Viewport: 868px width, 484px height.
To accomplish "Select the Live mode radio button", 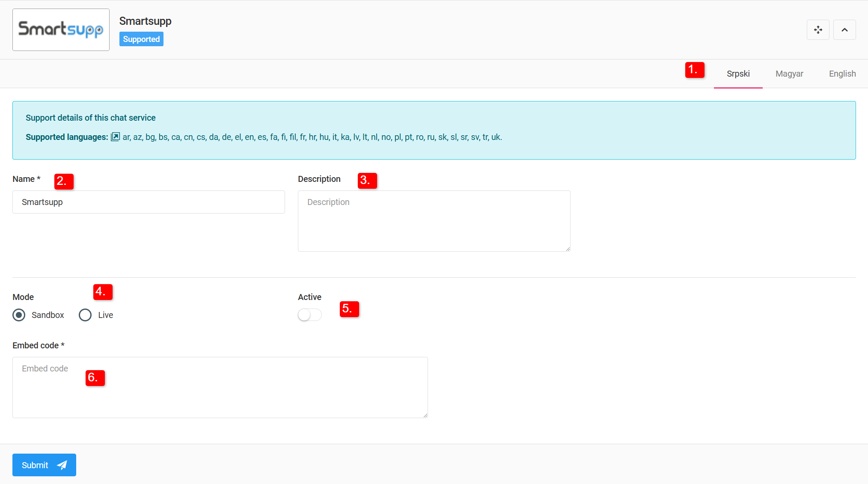I will click(85, 315).
